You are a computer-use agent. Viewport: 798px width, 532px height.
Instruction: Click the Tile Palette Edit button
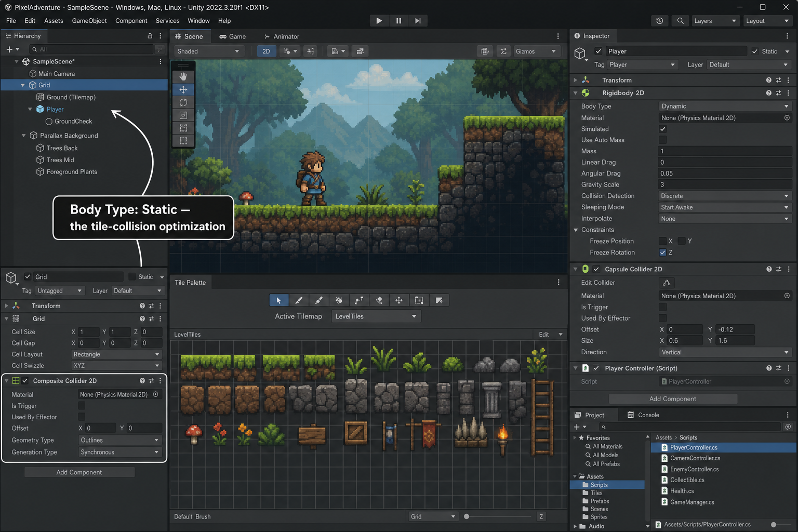544,335
